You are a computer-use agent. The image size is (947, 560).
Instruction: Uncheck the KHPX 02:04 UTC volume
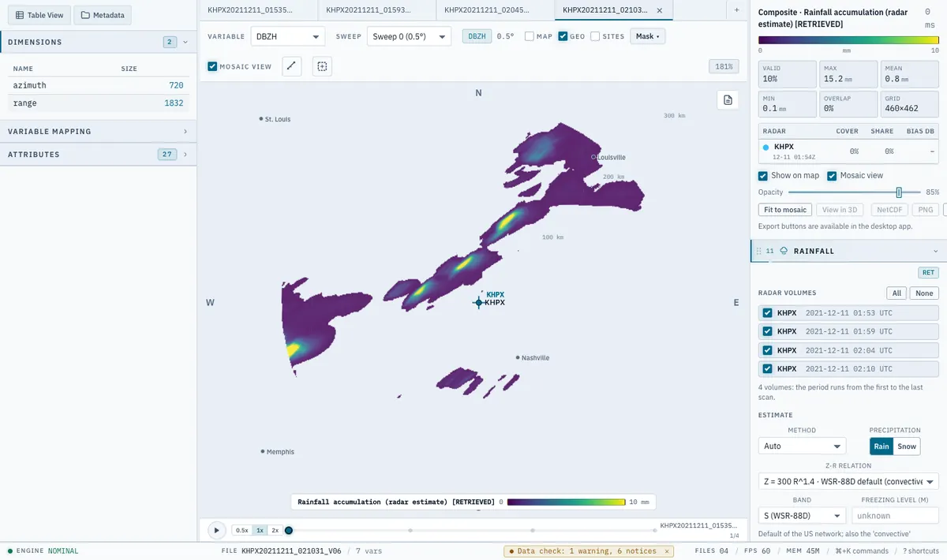(767, 350)
